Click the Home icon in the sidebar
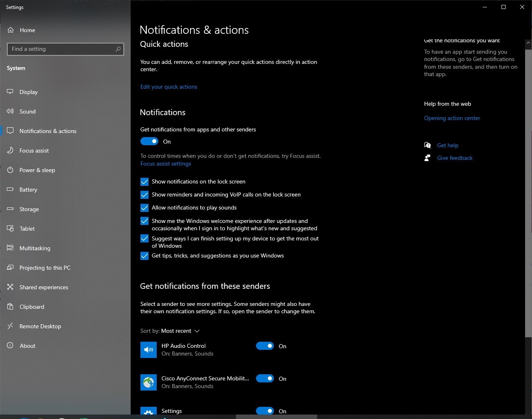This screenshot has height=419, width=532. [x=10, y=30]
